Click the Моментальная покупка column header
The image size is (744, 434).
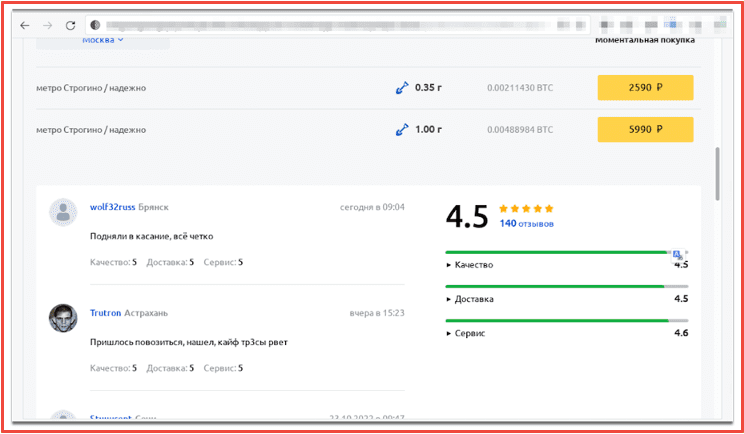tap(645, 40)
